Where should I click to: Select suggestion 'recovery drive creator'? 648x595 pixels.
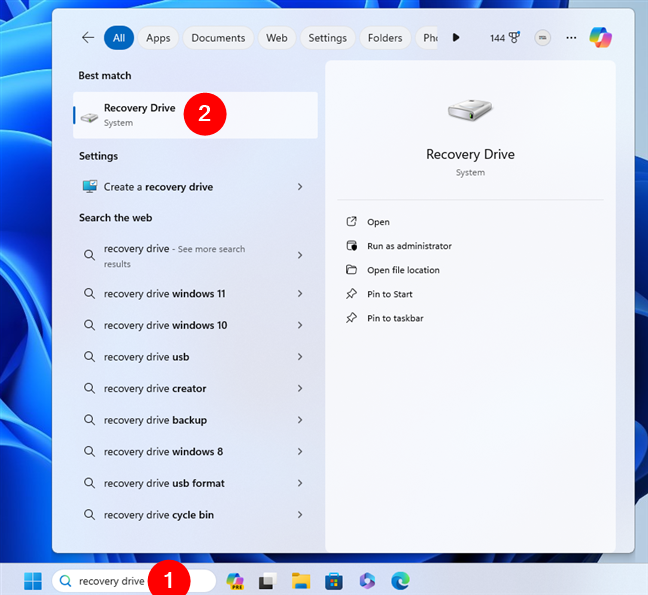193,388
